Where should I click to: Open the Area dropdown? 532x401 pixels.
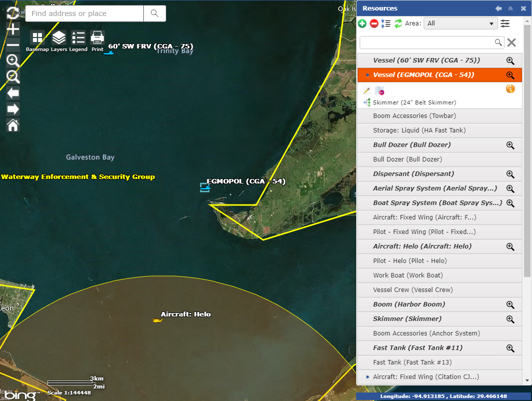460,23
